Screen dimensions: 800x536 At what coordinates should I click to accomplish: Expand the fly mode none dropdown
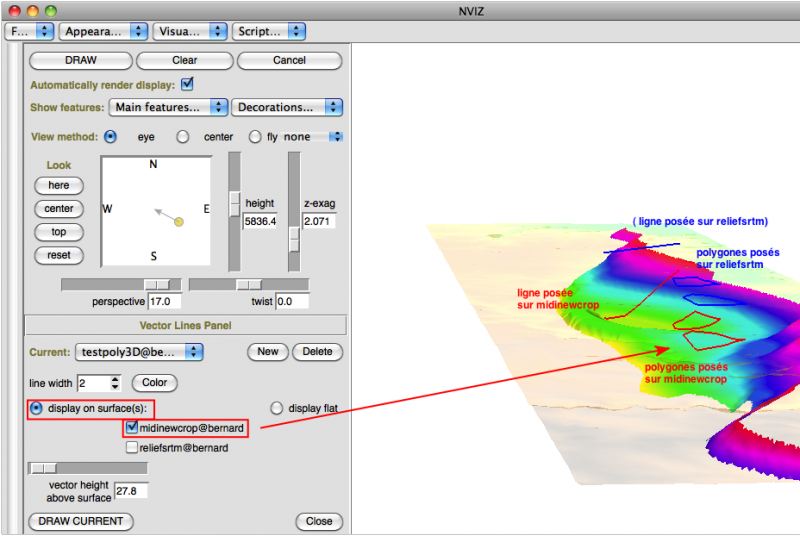[312, 137]
